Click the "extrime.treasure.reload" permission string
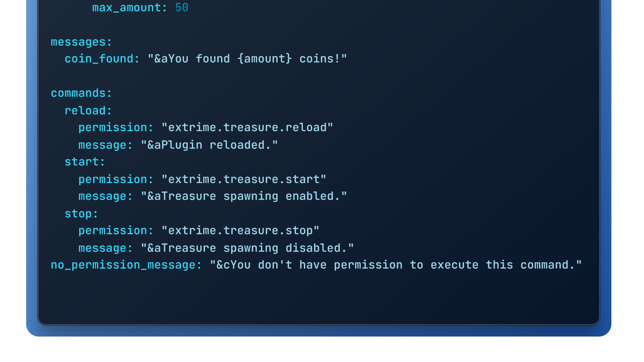 247,128
